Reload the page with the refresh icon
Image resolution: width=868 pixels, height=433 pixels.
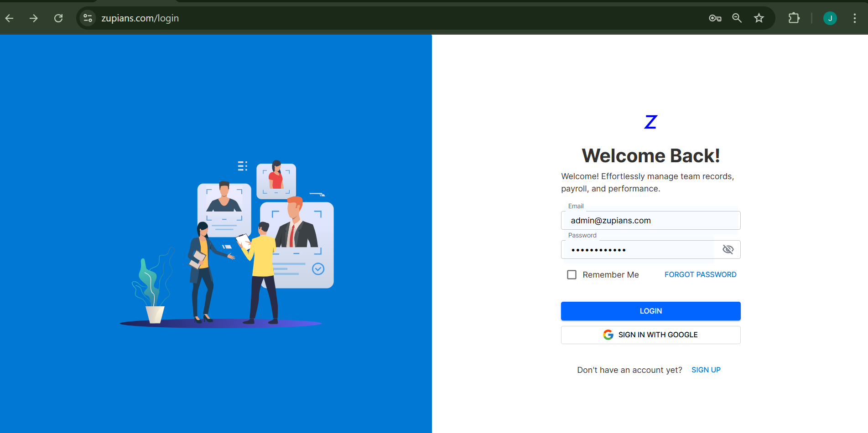point(58,18)
